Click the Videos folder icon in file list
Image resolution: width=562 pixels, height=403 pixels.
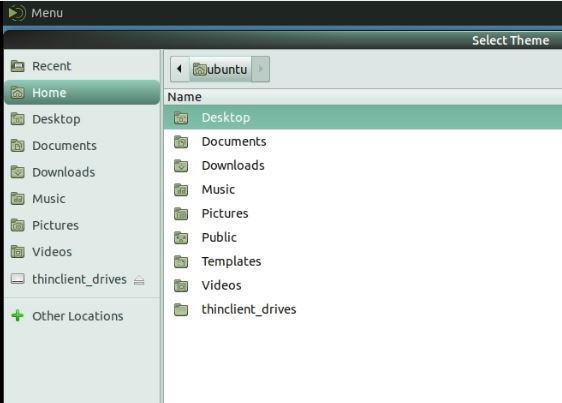click(181, 286)
